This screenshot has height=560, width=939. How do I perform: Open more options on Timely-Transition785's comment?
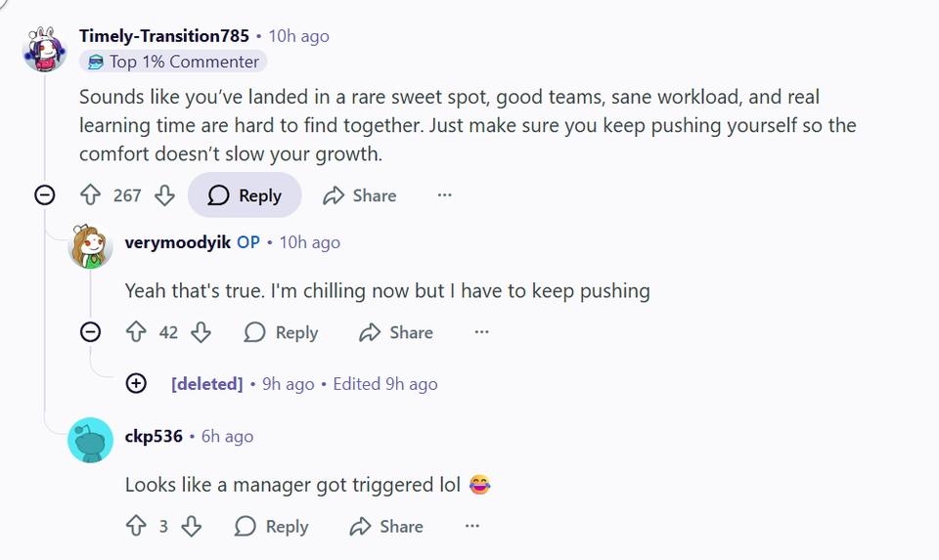click(x=445, y=195)
